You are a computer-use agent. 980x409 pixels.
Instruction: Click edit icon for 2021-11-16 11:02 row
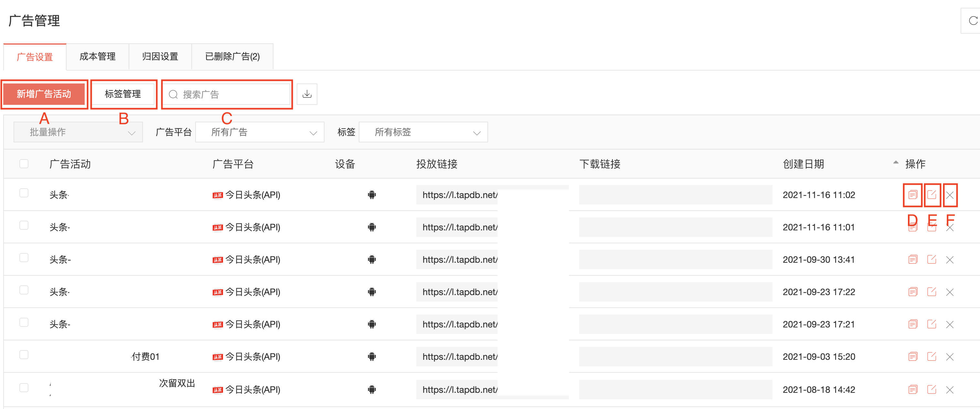pos(931,195)
